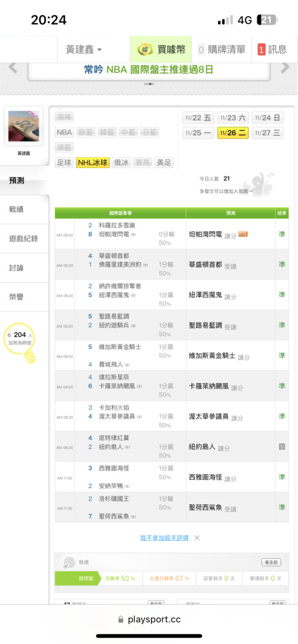Open the 購牌清單 cart list
Viewport: 298px width, 644px height.
click(222, 50)
